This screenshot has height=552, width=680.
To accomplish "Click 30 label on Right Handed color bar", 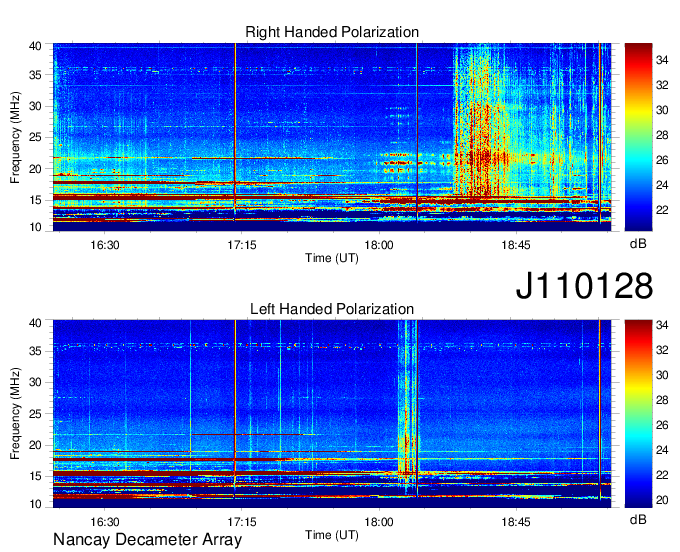I will point(662,110).
